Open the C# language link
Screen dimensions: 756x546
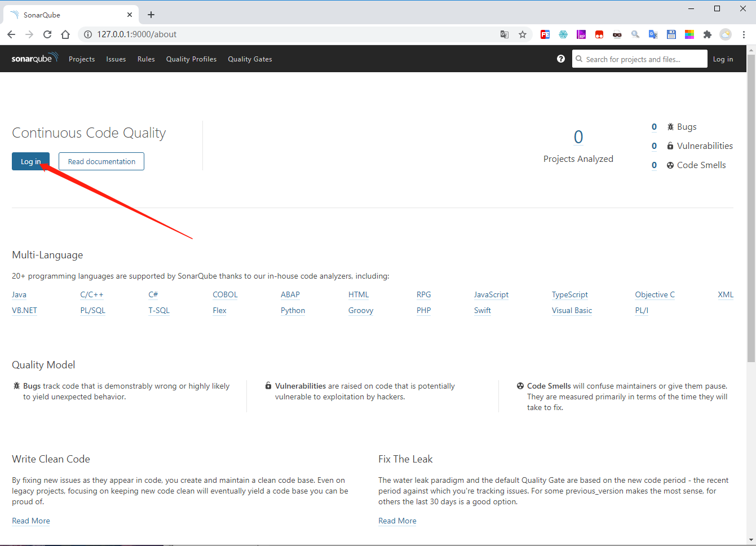(x=153, y=294)
